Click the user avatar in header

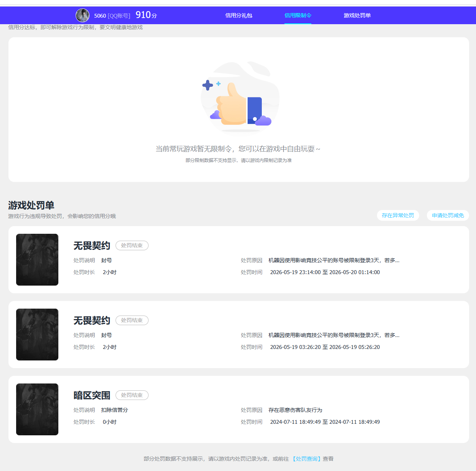pos(83,15)
